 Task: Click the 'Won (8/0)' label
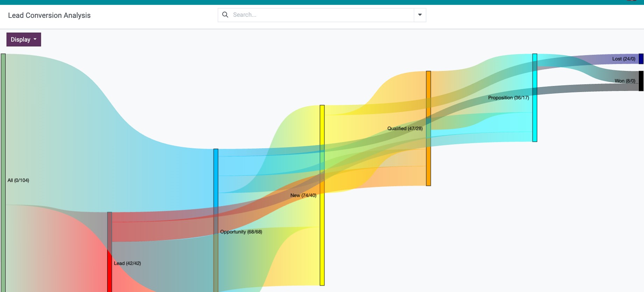coord(625,81)
